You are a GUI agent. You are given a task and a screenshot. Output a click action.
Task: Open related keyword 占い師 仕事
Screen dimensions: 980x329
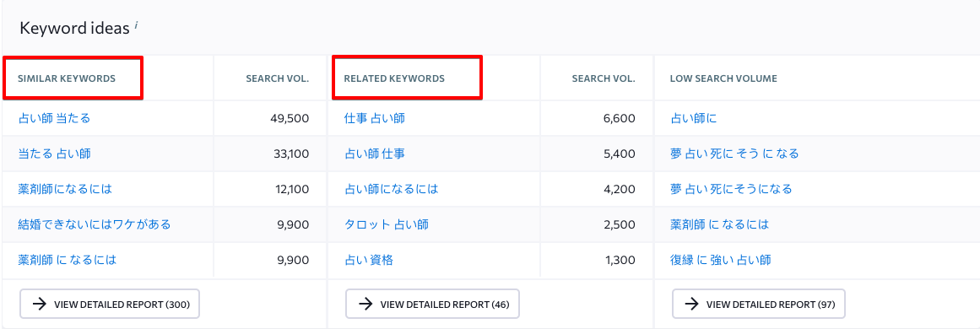[375, 153]
